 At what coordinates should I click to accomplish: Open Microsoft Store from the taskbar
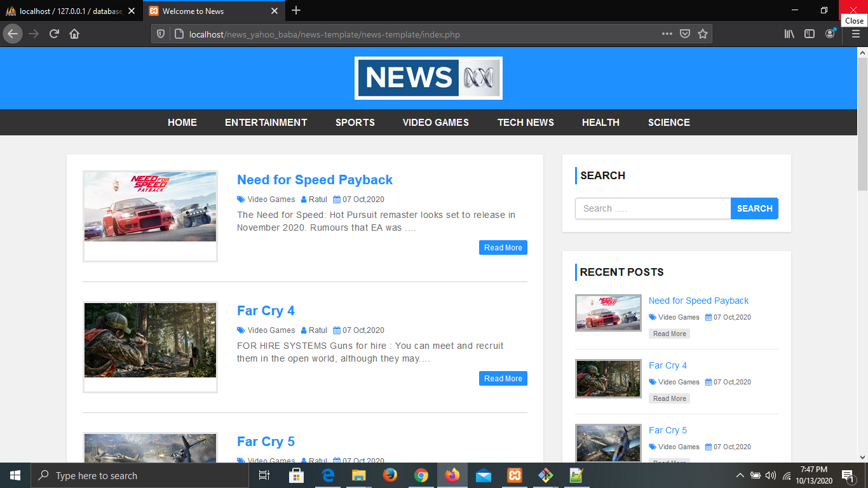tap(296, 475)
